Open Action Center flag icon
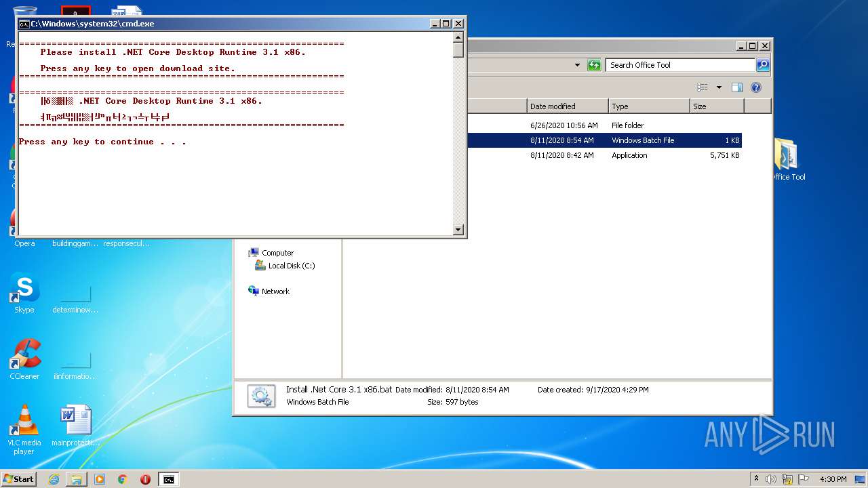Screen dimensions: 868x488 click(x=804, y=479)
